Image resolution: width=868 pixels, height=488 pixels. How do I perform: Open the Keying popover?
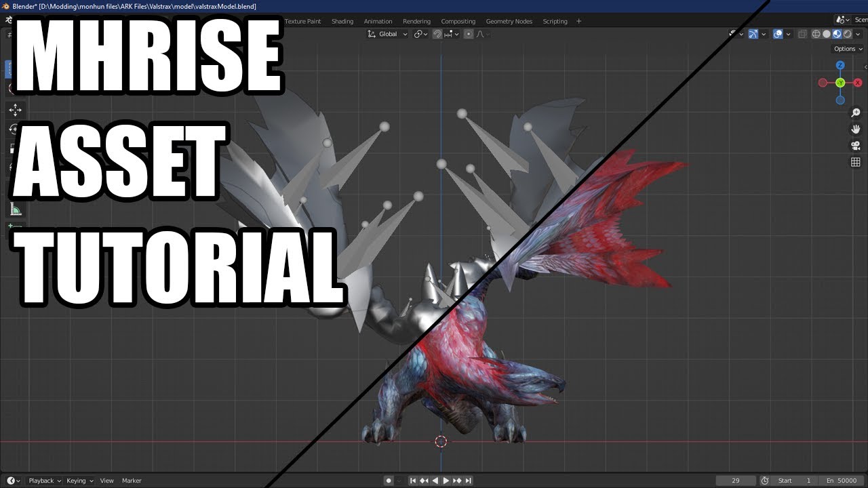click(80, 481)
